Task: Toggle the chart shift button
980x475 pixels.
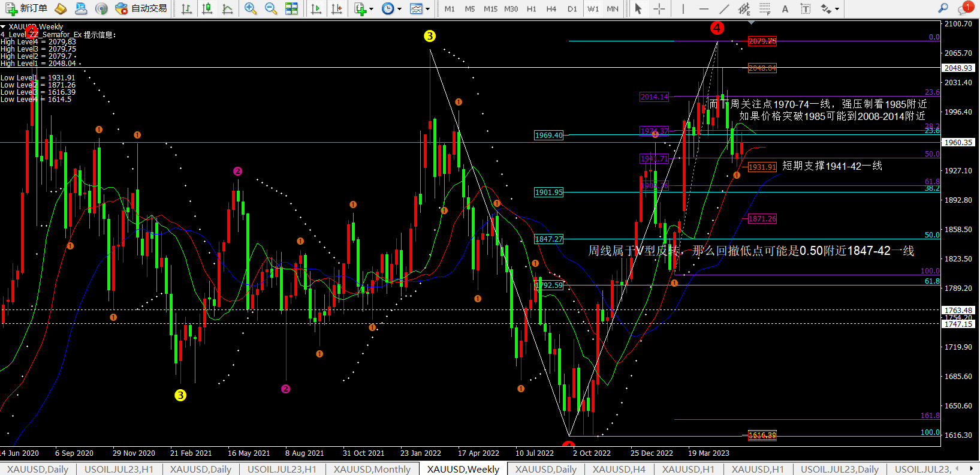Action: pyautogui.click(x=337, y=8)
